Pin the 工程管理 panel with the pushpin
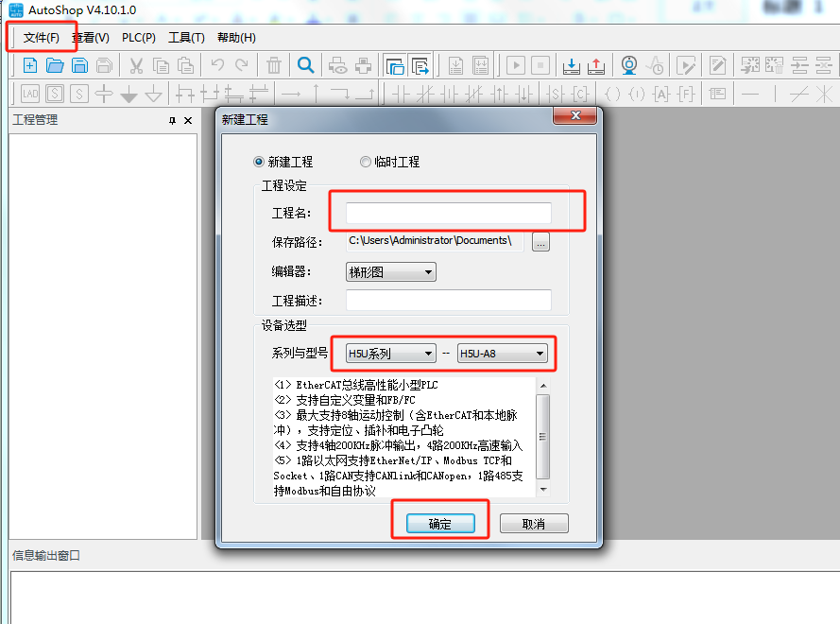The height and width of the screenshot is (624, 840). pos(172,121)
